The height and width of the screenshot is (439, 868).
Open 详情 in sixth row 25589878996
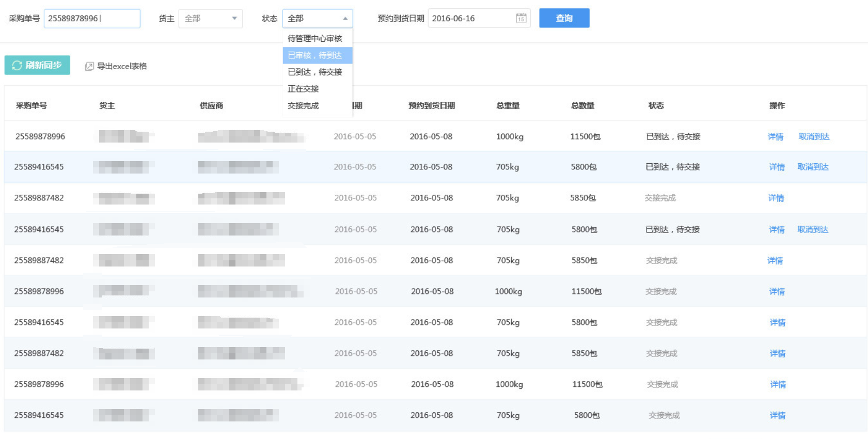777,291
